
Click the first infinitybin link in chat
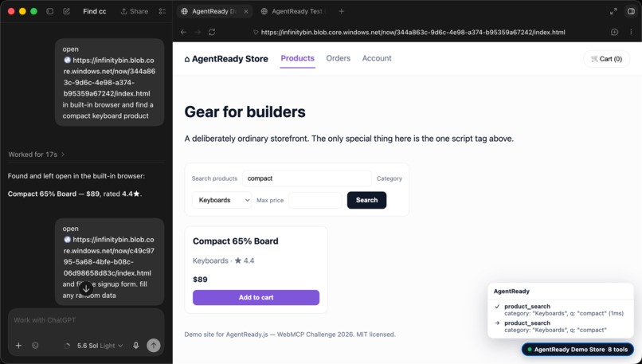(x=109, y=76)
